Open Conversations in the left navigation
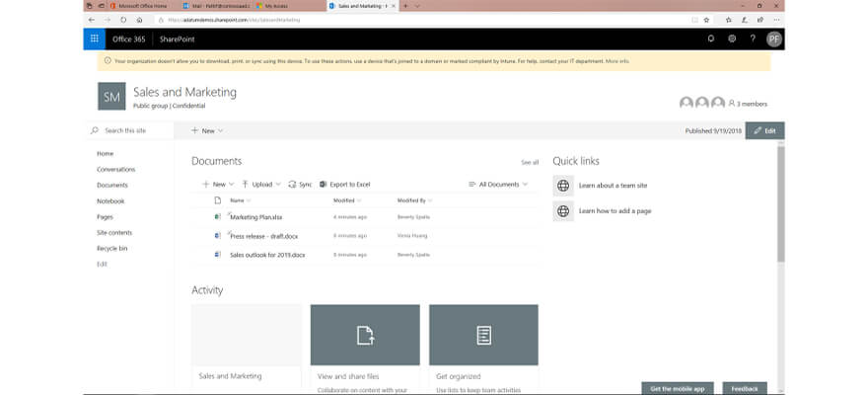 coord(115,170)
